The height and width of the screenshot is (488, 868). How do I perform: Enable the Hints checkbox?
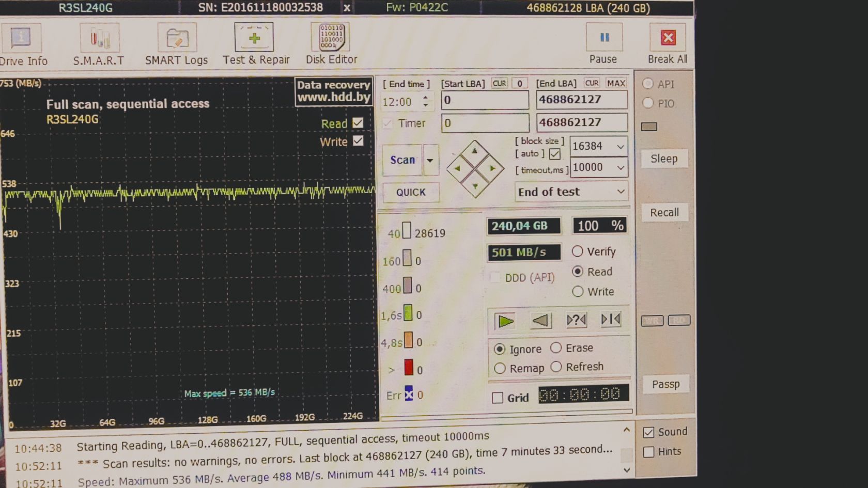(x=649, y=452)
